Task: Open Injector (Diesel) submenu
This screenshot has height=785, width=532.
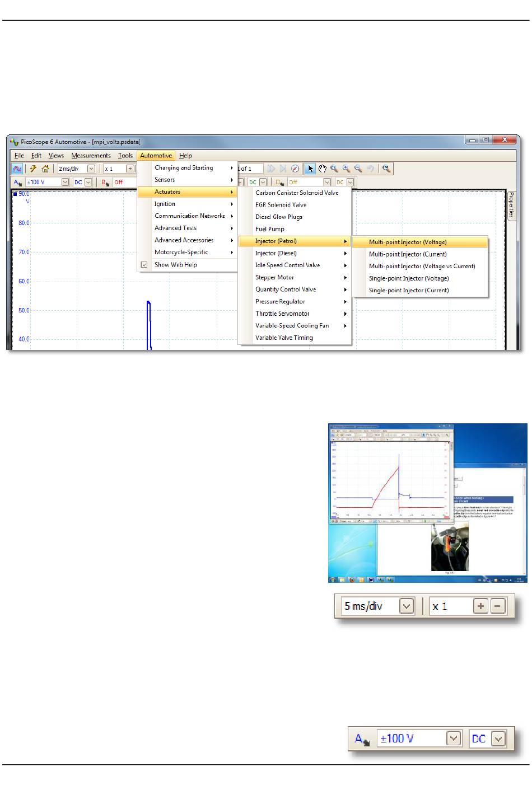Action: (x=295, y=253)
